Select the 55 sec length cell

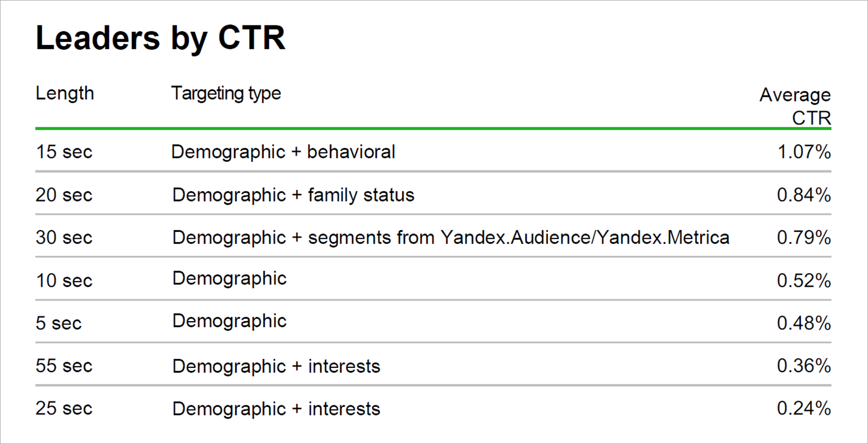pyautogui.click(x=64, y=366)
